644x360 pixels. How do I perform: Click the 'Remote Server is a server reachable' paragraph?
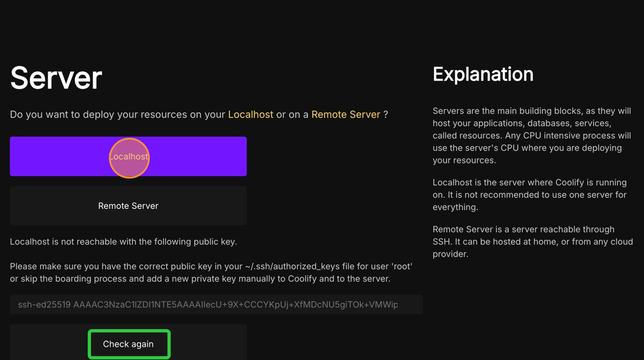point(532,242)
